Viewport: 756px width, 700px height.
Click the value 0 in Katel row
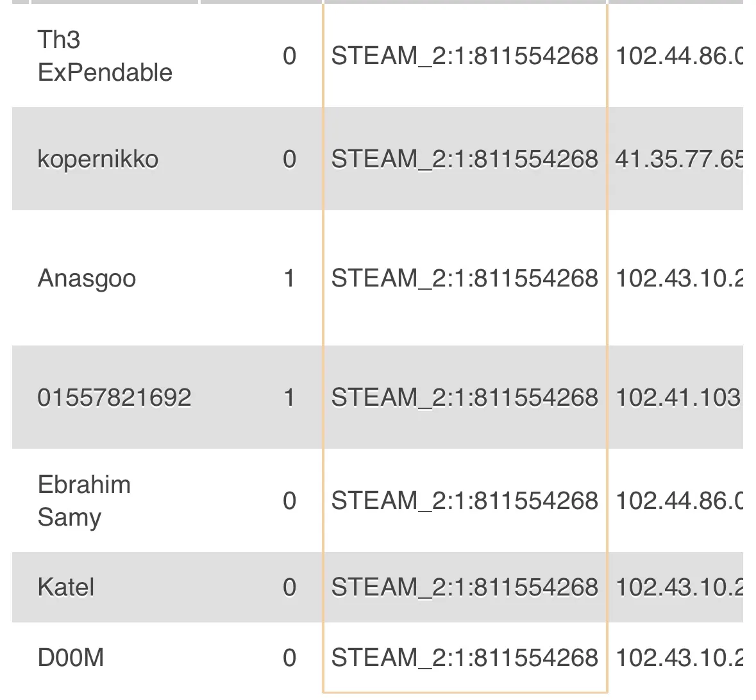pyautogui.click(x=289, y=587)
